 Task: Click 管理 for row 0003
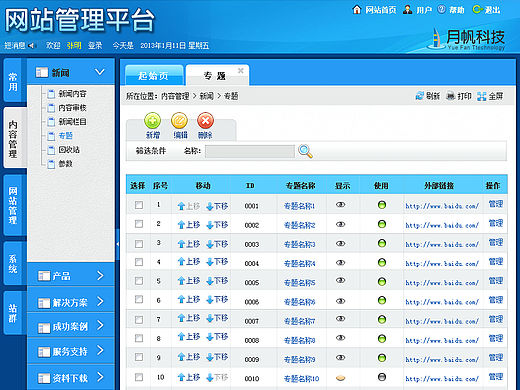[x=496, y=242]
